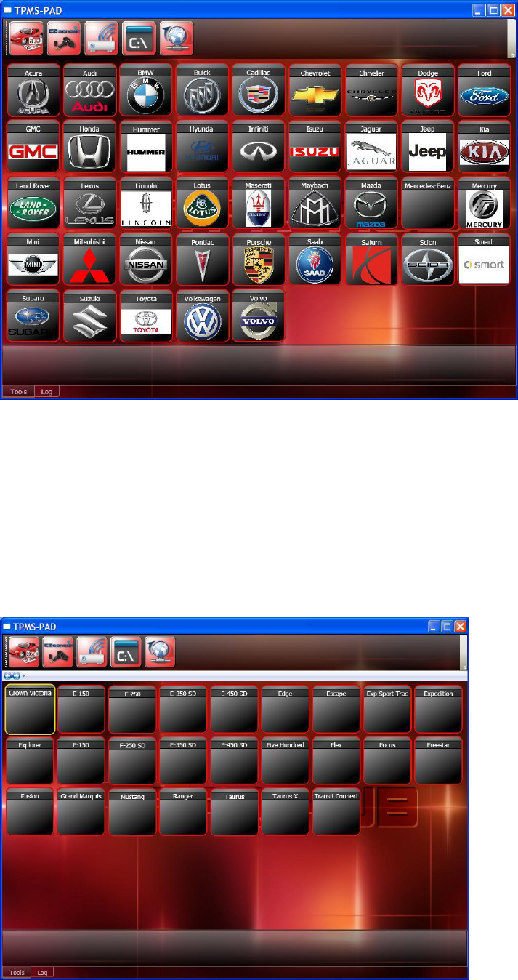Choose the Lexus make tile
518x980 pixels.
[x=89, y=204]
